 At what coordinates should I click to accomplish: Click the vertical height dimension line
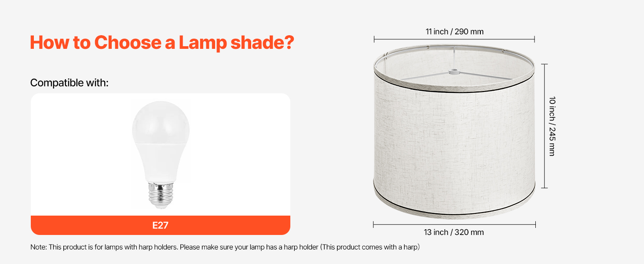pos(545,126)
